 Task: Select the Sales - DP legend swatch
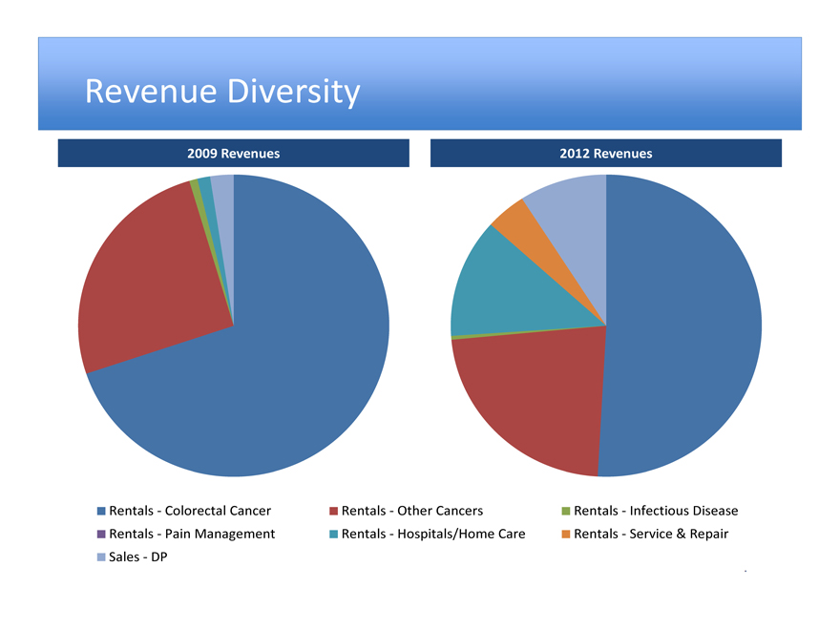102,556
